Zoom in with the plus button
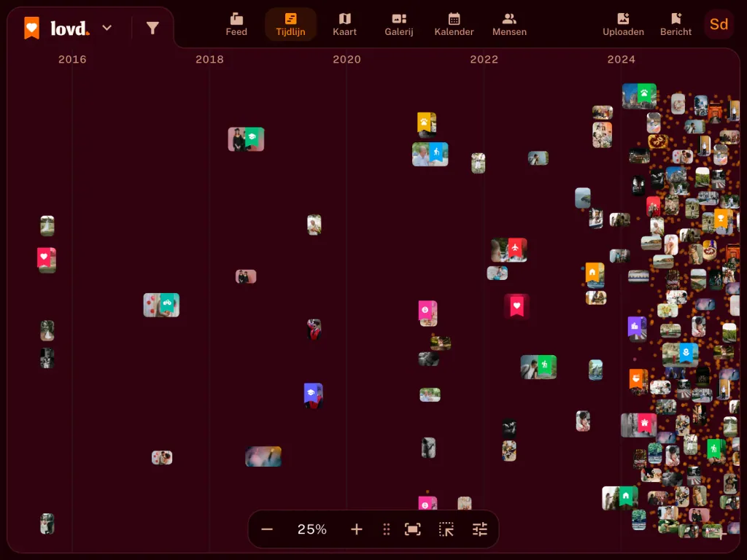Image resolution: width=747 pixels, height=560 pixels. tap(356, 529)
